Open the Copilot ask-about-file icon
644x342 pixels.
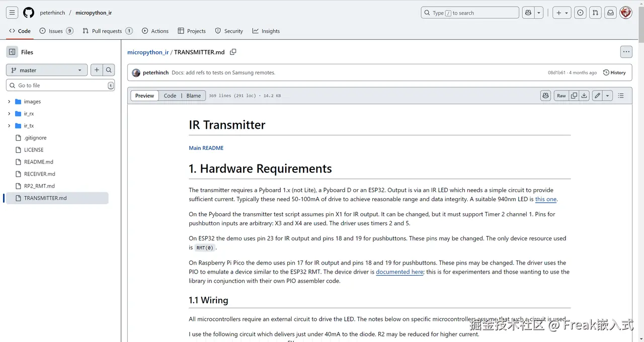[x=545, y=96]
